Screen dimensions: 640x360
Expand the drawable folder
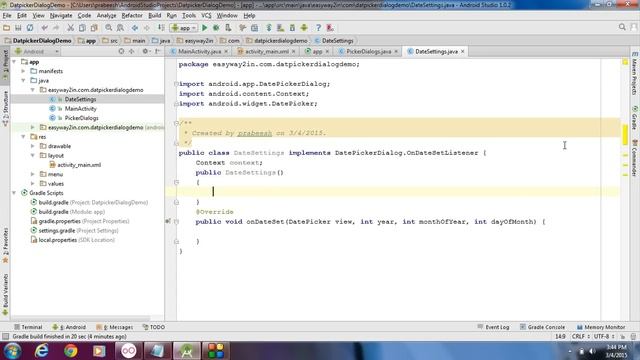(33, 146)
